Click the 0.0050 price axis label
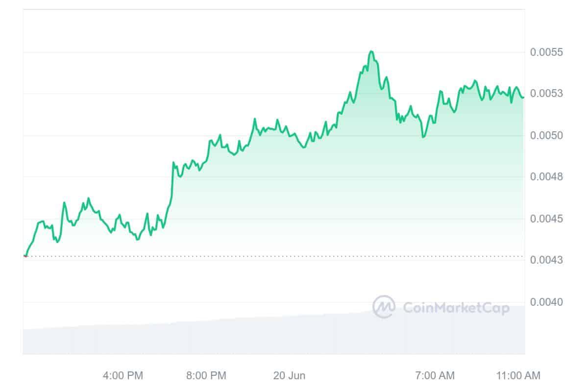This screenshot has height=392, width=588. click(546, 135)
